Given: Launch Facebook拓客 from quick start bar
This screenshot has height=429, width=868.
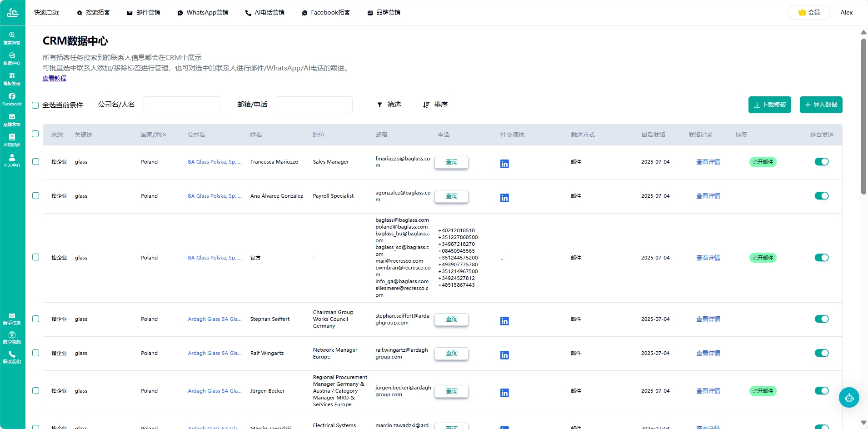Looking at the screenshot, I should coord(326,13).
